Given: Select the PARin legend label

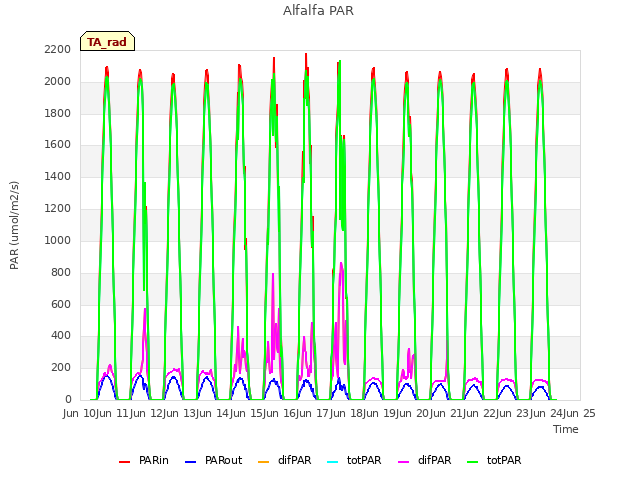Looking at the screenshot, I should 153,460.
